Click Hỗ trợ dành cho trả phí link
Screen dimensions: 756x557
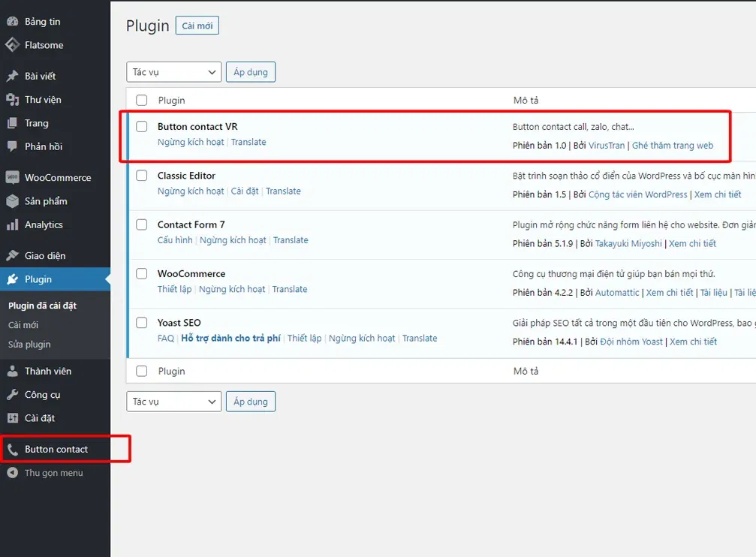point(231,339)
